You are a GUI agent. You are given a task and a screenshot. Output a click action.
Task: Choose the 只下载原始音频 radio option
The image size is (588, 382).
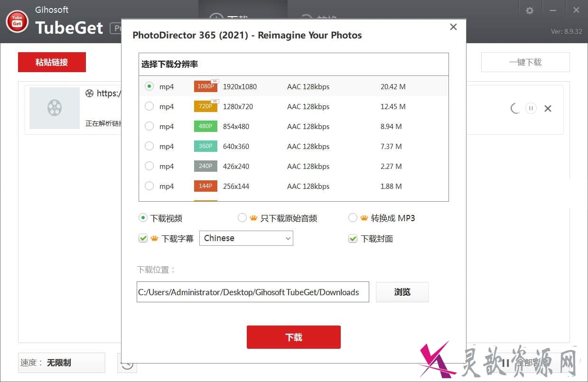tap(242, 218)
